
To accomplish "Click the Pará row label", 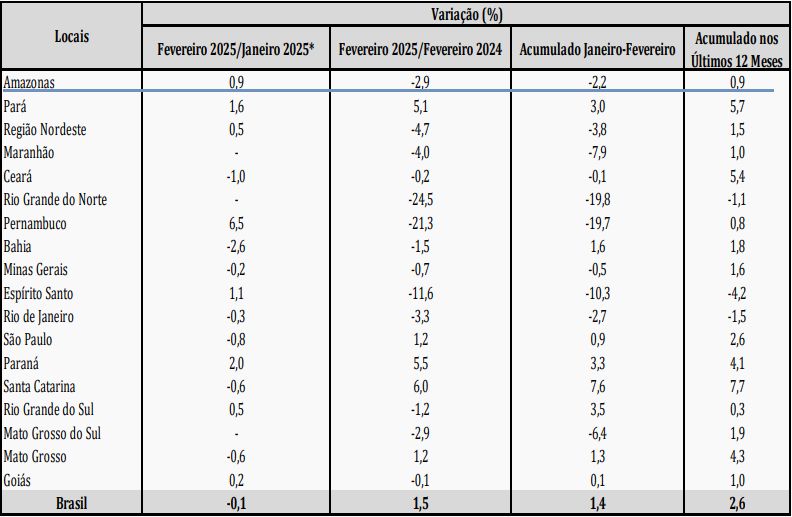I will click(15, 106).
